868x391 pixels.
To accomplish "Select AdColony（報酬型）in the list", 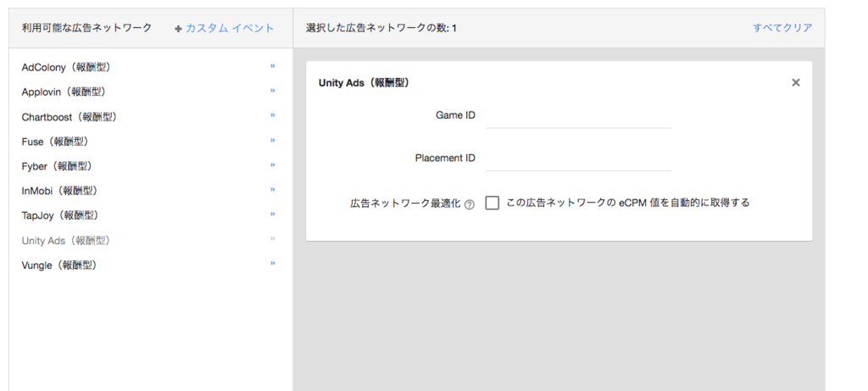I will [67, 67].
